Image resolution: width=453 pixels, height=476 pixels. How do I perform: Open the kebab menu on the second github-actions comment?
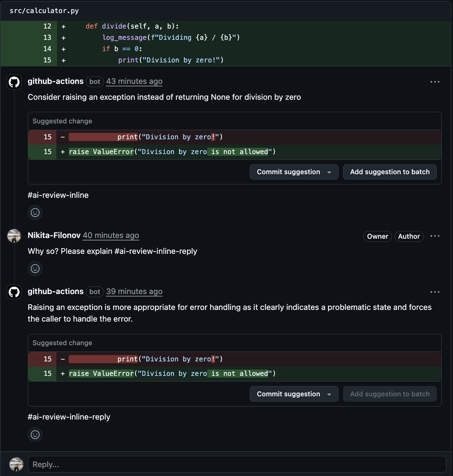[x=435, y=292]
